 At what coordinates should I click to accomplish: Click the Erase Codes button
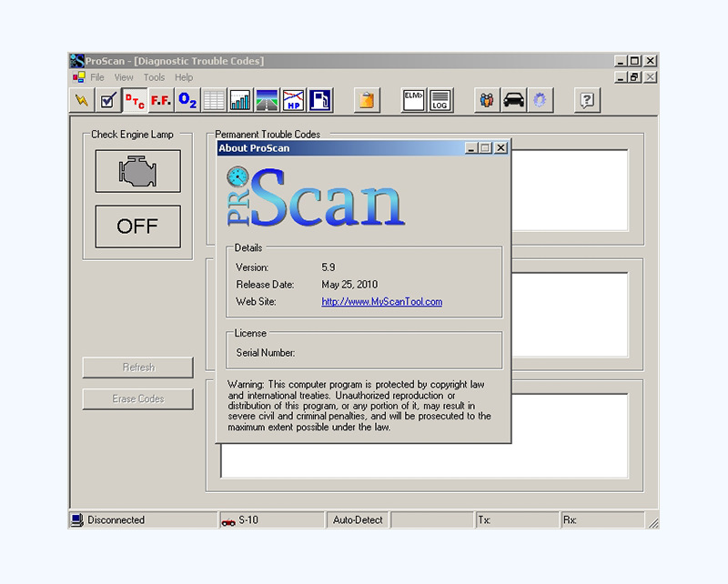pyautogui.click(x=138, y=398)
